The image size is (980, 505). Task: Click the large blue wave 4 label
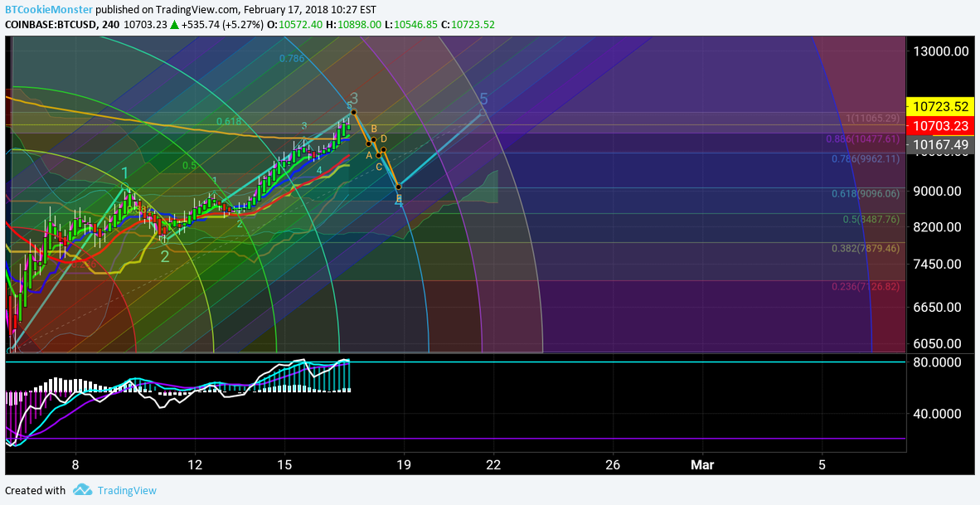pyautogui.click(x=399, y=202)
